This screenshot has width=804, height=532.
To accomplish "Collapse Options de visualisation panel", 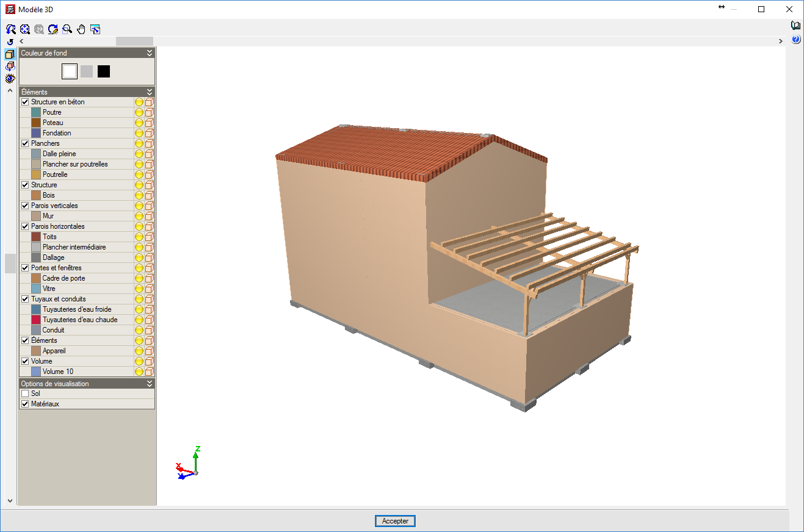I will tap(150, 384).
